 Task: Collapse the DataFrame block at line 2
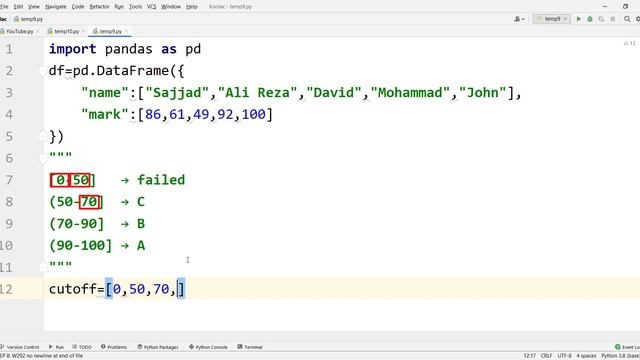pos(42,71)
